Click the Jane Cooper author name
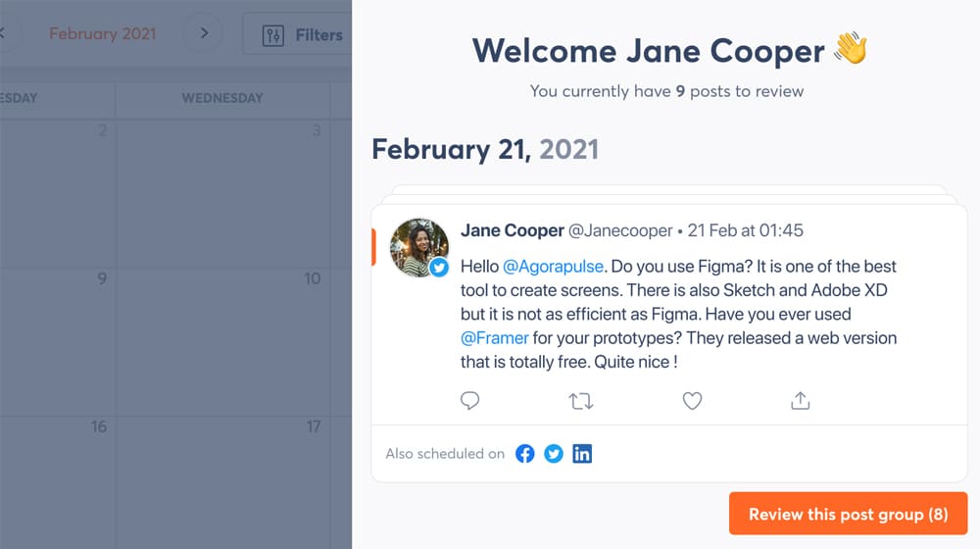Screen dimensions: 980x549 click(x=512, y=230)
